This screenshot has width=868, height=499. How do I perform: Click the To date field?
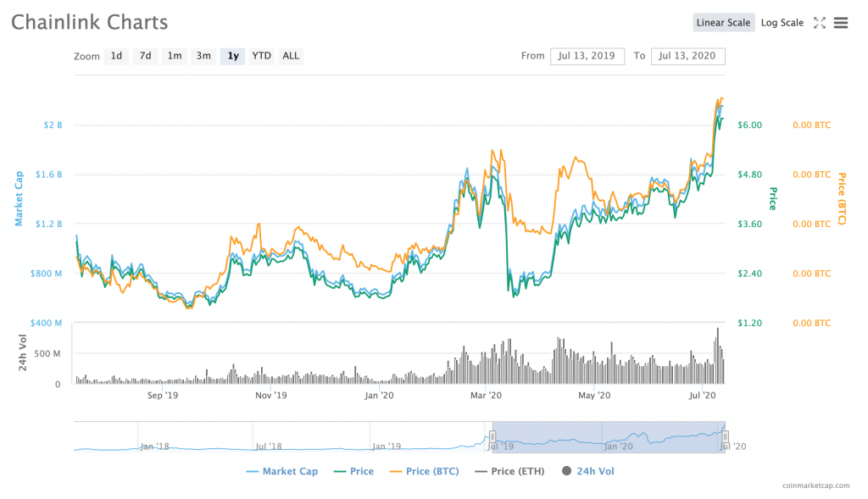(687, 56)
